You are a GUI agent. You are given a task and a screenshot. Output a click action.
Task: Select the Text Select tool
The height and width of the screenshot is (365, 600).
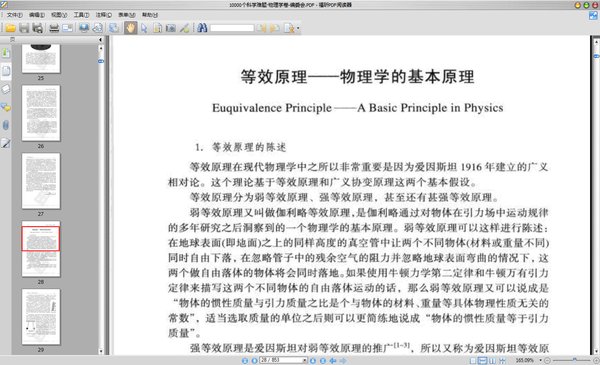[x=157, y=28]
